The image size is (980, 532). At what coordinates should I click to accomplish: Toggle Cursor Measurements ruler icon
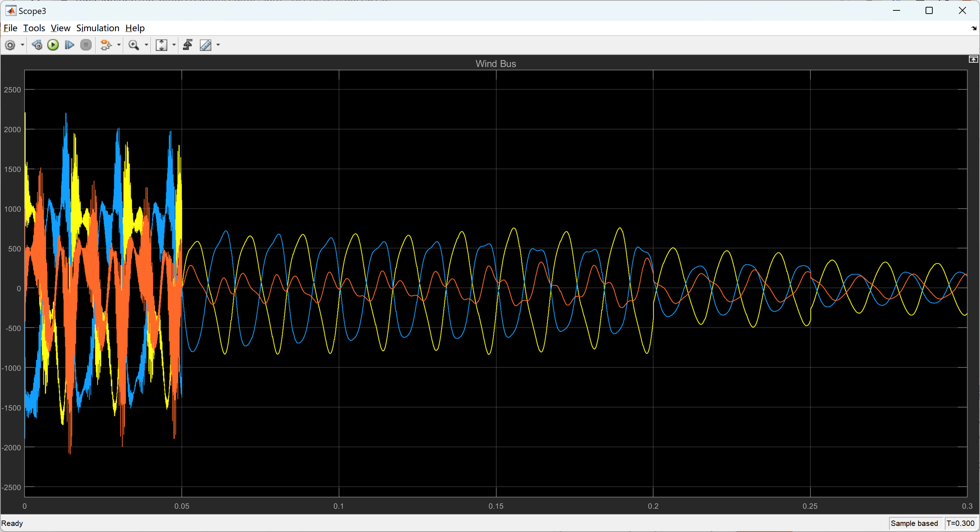pos(206,45)
